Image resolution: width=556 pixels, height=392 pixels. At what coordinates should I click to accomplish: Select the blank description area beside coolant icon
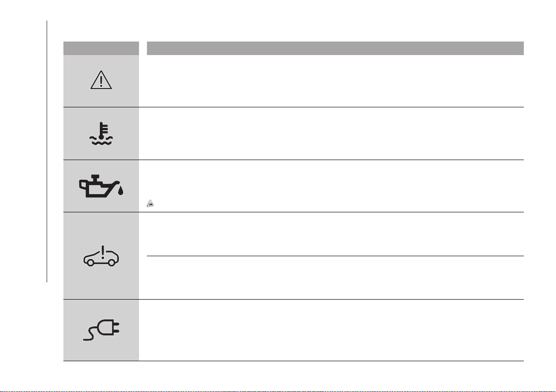(335, 133)
